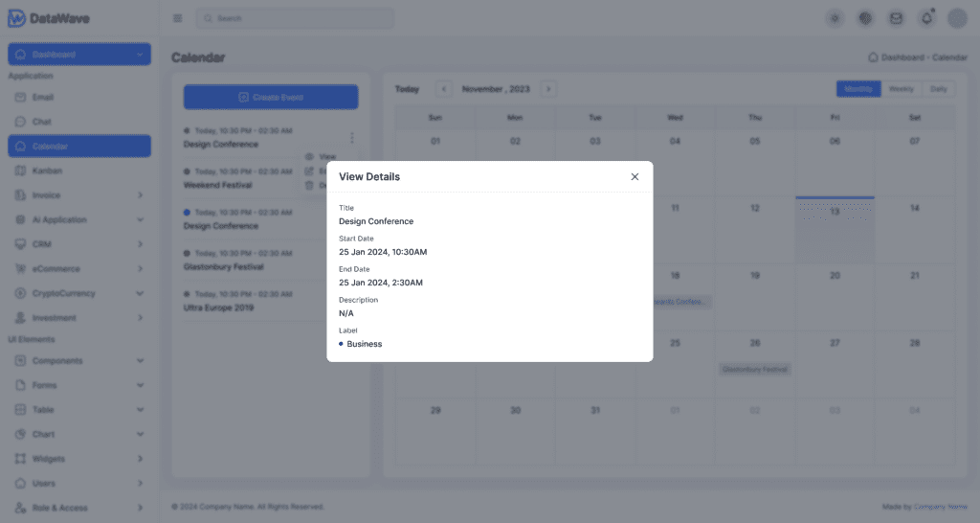Close the View Details dialog
The width and height of the screenshot is (980, 523).
click(635, 176)
